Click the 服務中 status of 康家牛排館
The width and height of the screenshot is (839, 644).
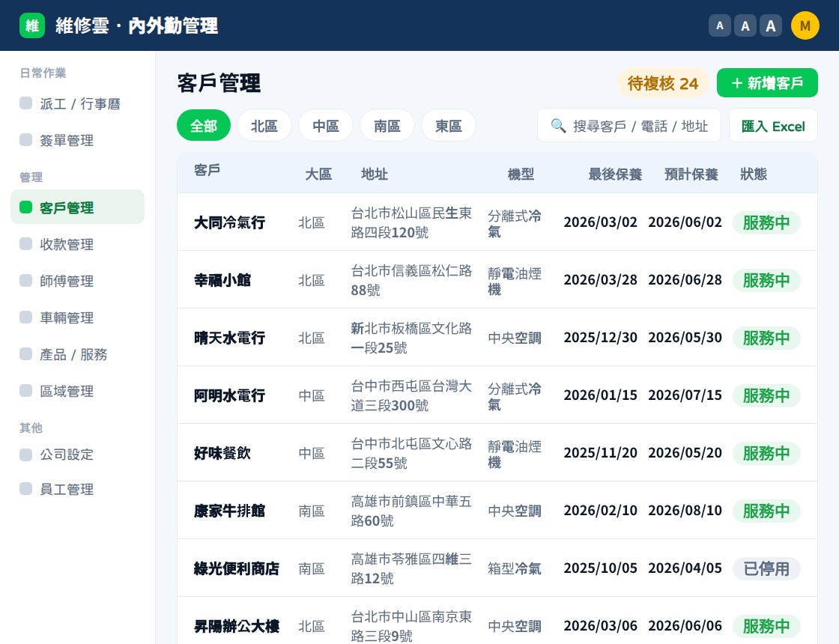click(x=766, y=511)
